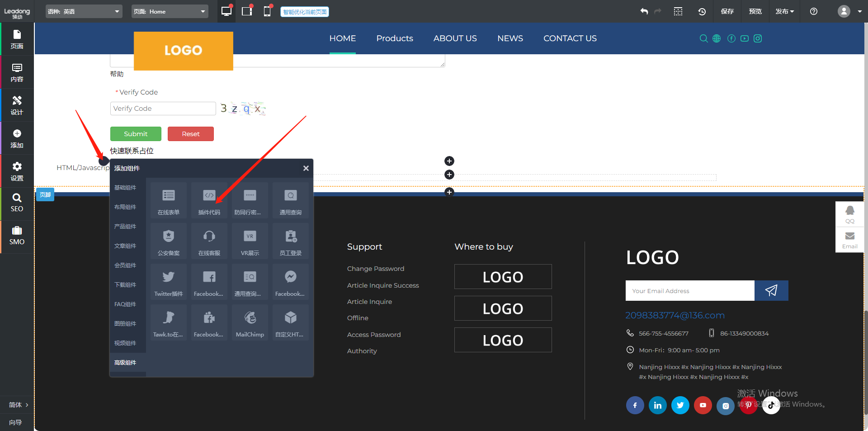Screen dimensions: 868x431
Task: Select the 产品组件 category tab
Action: (x=125, y=227)
